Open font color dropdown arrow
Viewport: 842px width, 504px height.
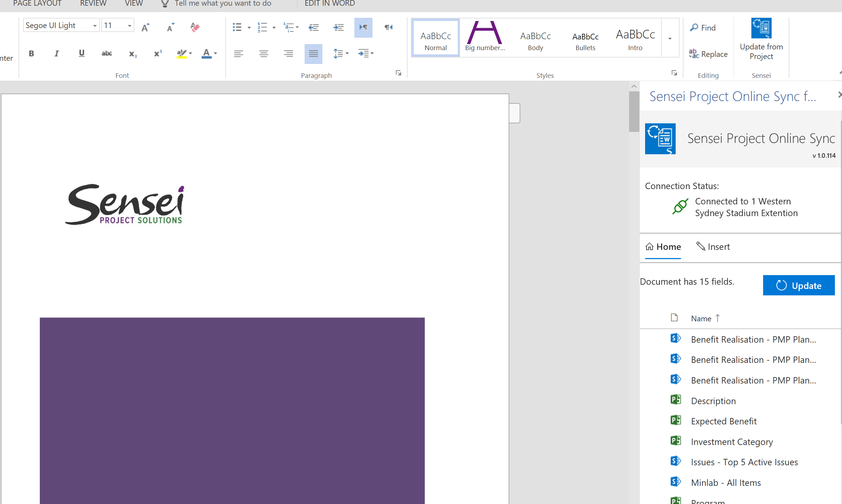click(215, 54)
